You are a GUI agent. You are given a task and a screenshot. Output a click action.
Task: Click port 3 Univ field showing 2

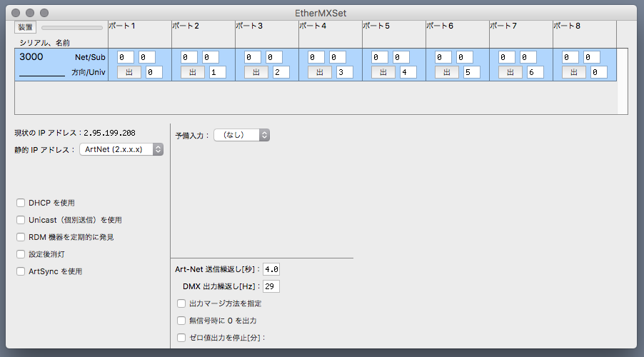pos(281,72)
